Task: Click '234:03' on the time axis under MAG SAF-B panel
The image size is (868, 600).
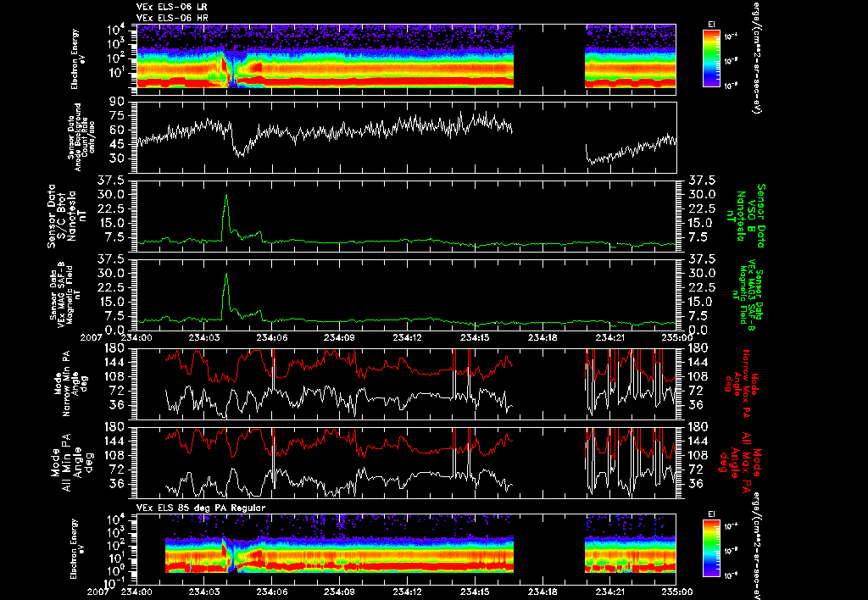Action: 204,337
